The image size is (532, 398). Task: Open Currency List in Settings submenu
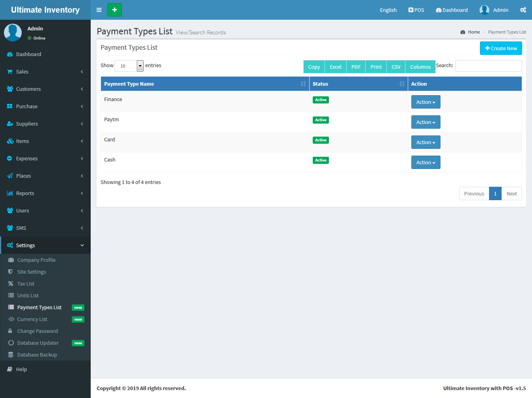pyautogui.click(x=32, y=319)
